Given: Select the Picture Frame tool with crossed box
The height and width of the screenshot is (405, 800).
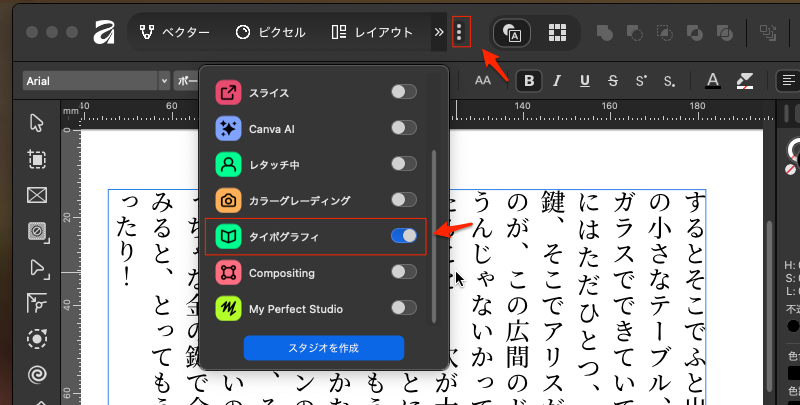Looking at the screenshot, I should pyautogui.click(x=37, y=195).
